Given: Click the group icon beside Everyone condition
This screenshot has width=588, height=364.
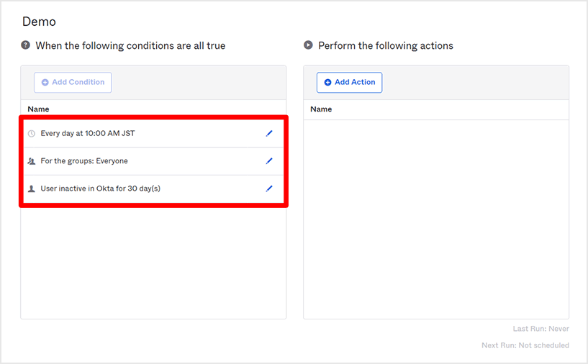Looking at the screenshot, I should 31,161.
